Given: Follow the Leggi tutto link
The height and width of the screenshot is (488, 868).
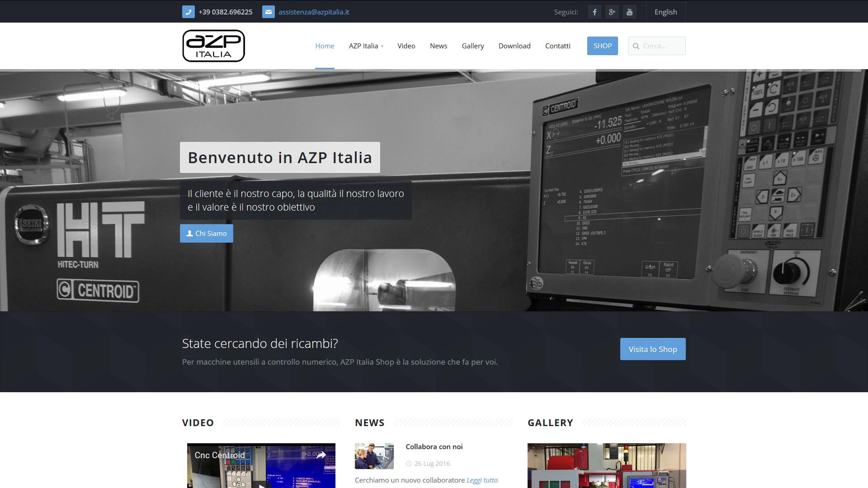Looking at the screenshot, I should pos(482,480).
